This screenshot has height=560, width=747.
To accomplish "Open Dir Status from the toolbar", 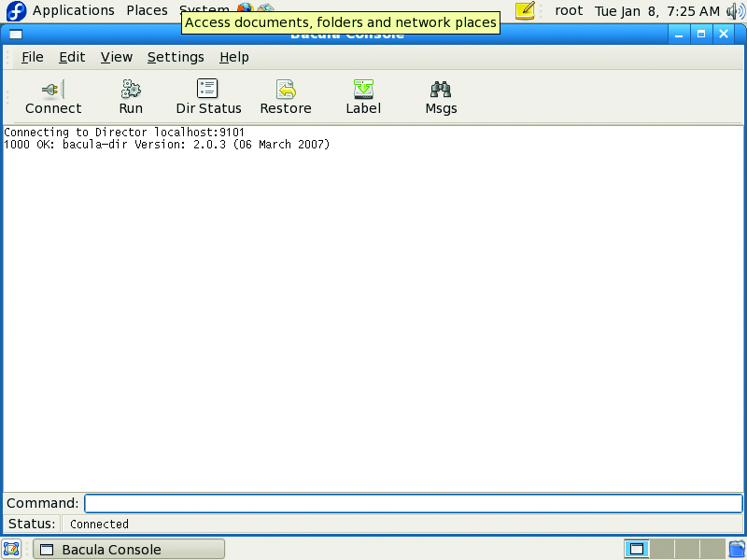I will (207, 90).
